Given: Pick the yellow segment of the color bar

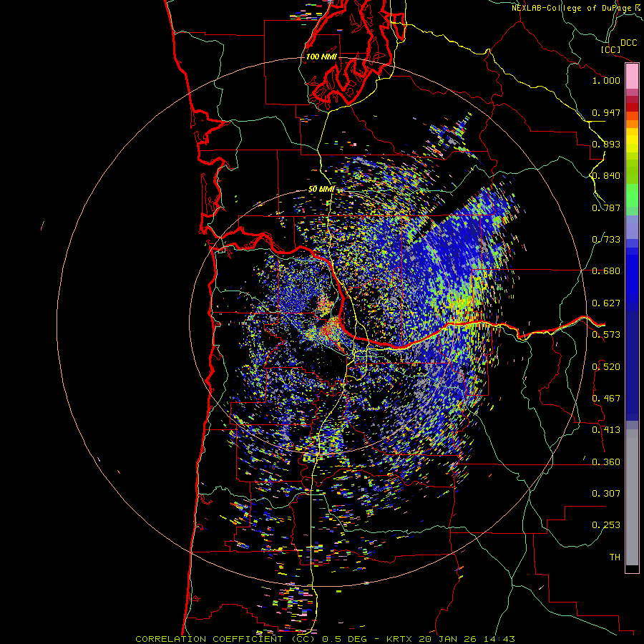Looking at the screenshot, I should (632, 141).
